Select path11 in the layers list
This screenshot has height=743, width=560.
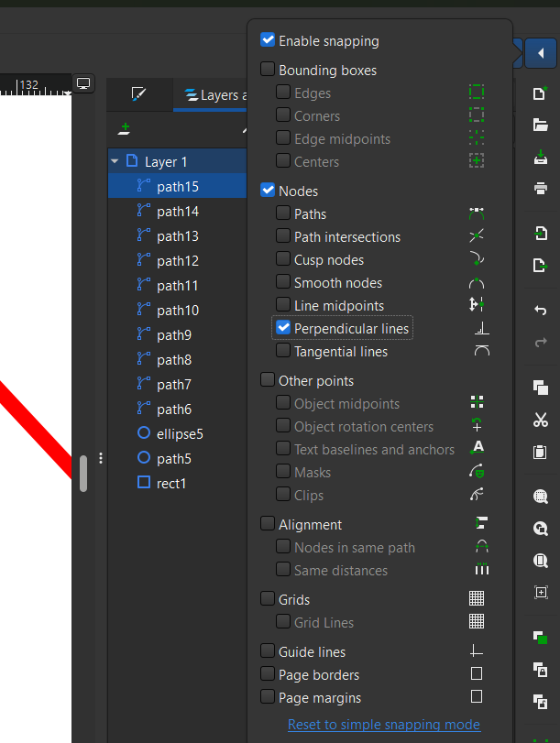pyautogui.click(x=177, y=285)
